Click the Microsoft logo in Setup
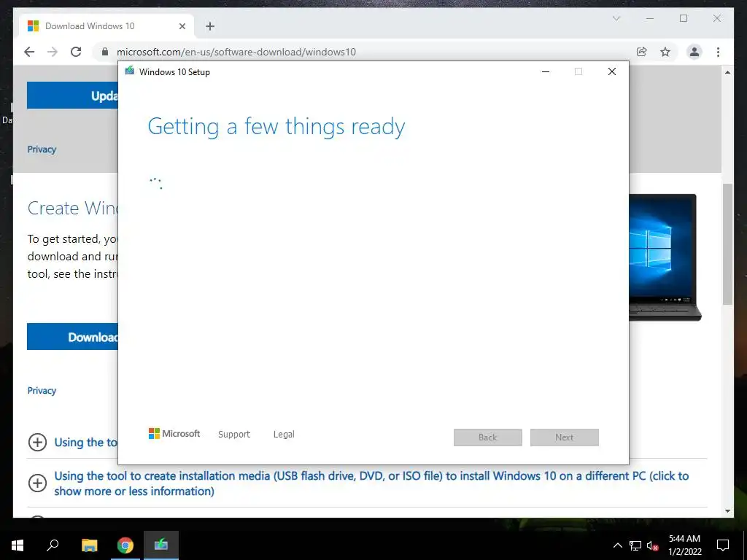Image resolution: width=747 pixels, height=560 pixels. click(174, 433)
